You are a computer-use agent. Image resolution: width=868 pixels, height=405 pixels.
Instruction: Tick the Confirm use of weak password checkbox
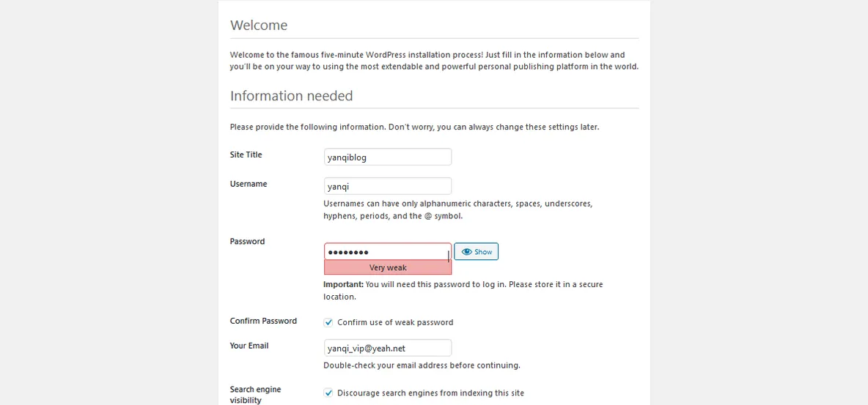point(328,322)
